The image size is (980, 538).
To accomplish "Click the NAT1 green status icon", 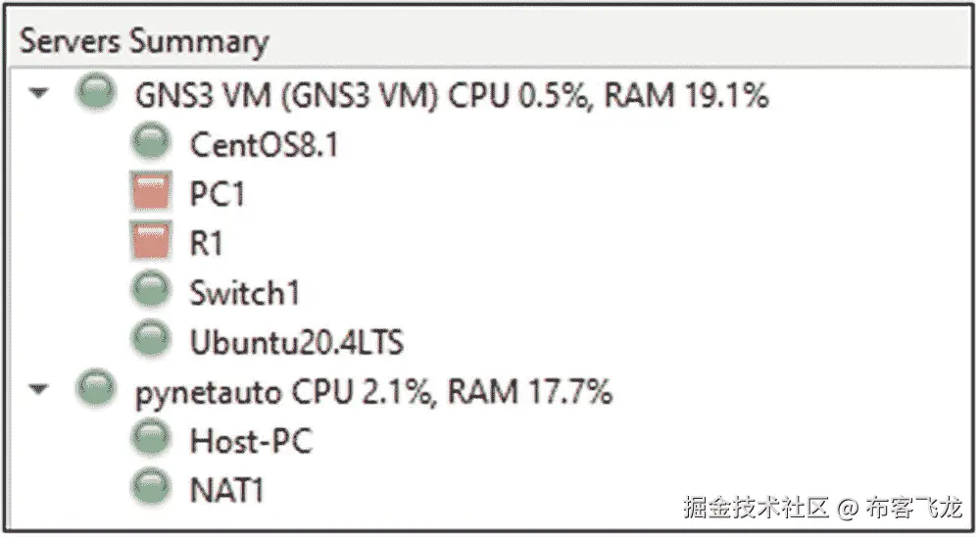I will [149, 487].
